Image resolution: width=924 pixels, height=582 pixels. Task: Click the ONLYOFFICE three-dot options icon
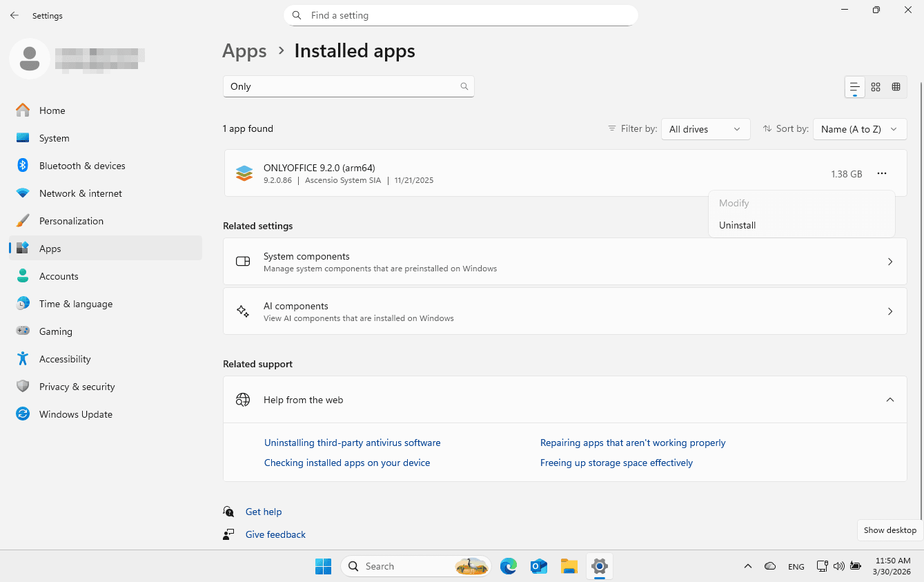point(881,174)
